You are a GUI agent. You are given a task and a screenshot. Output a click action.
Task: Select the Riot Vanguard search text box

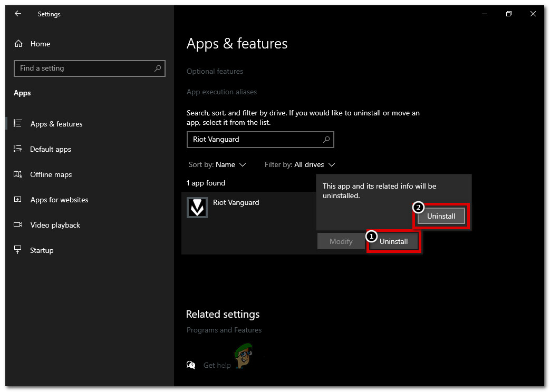click(253, 140)
